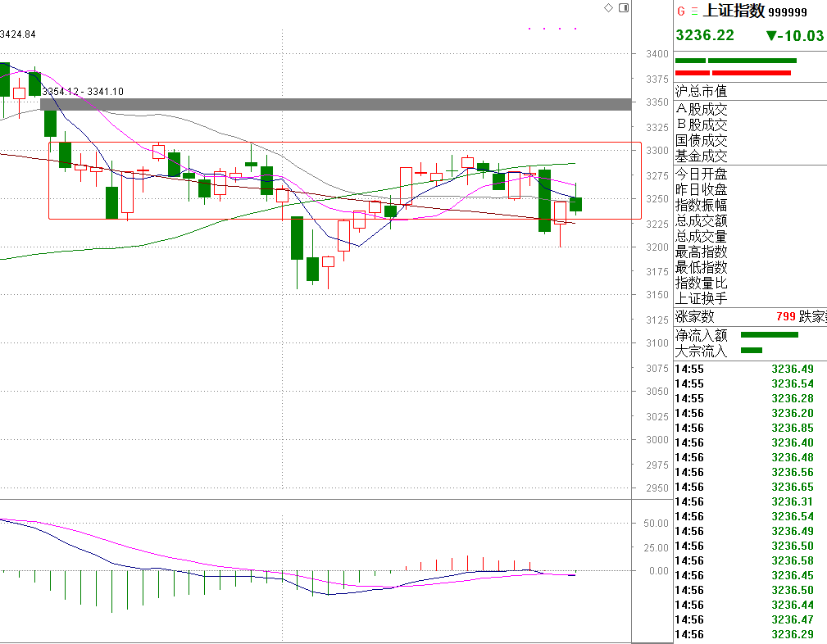The width and height of the screenshot is (827, 644).
Task: Click the 涨家数 label
Action: [x=694, y=316]
